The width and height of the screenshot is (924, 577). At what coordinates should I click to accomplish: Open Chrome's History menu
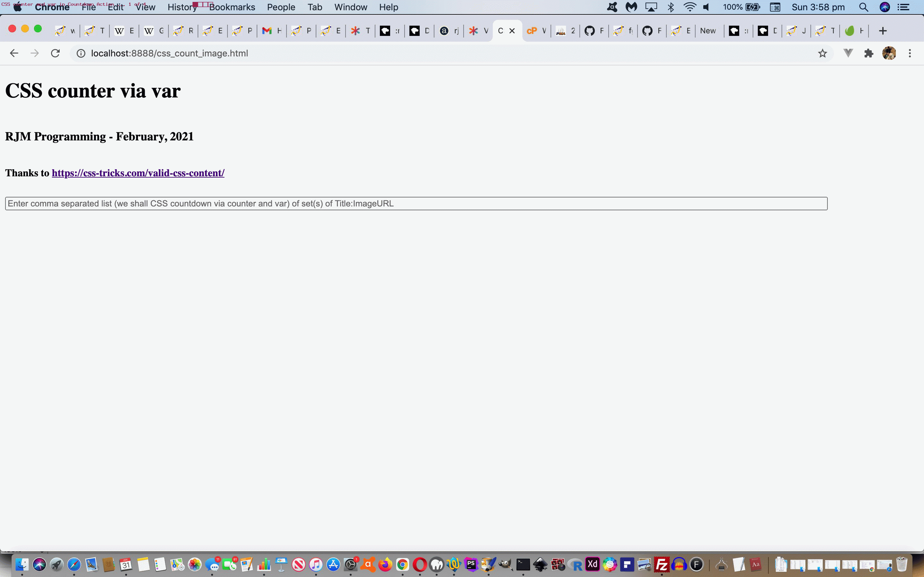180,7
